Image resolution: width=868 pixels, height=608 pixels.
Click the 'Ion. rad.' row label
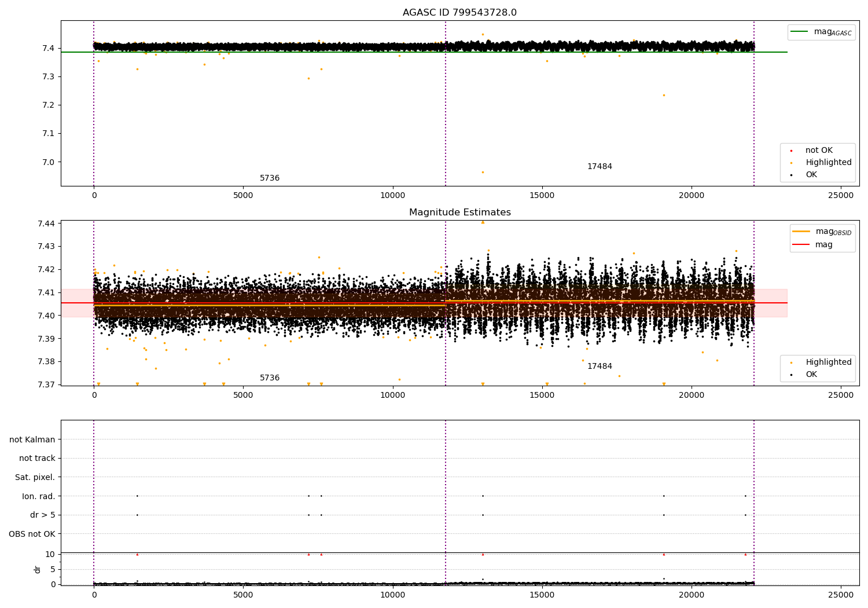click(39, 497)
